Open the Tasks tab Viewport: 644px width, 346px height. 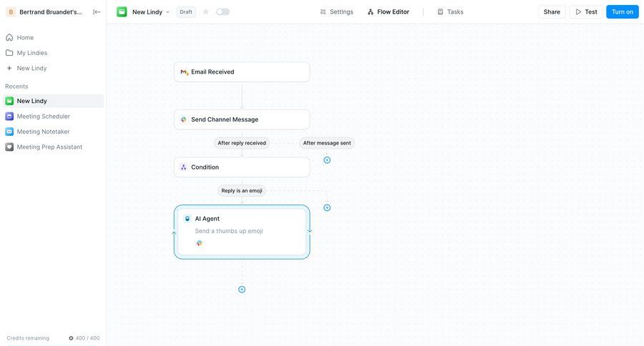pyautogui.click(x=450, y=11)
